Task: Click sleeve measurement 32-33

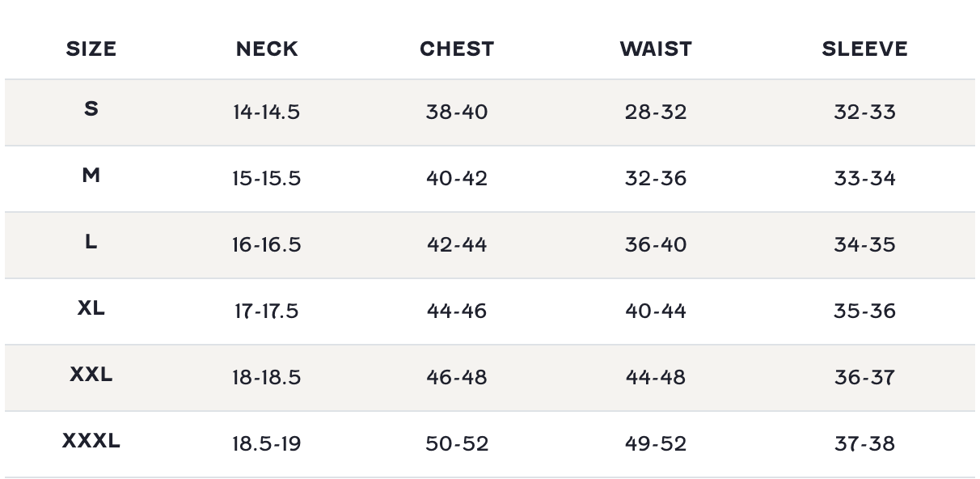Action: coord(864,112)
